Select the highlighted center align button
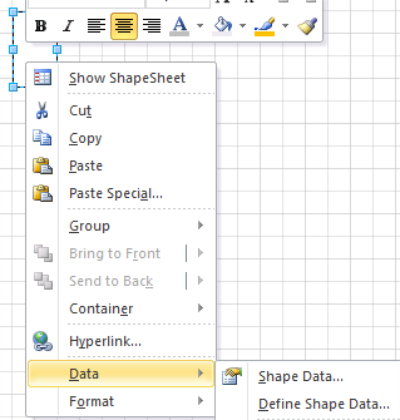The width and height of the screenshot is (400, 420). (x=124, y=26)
